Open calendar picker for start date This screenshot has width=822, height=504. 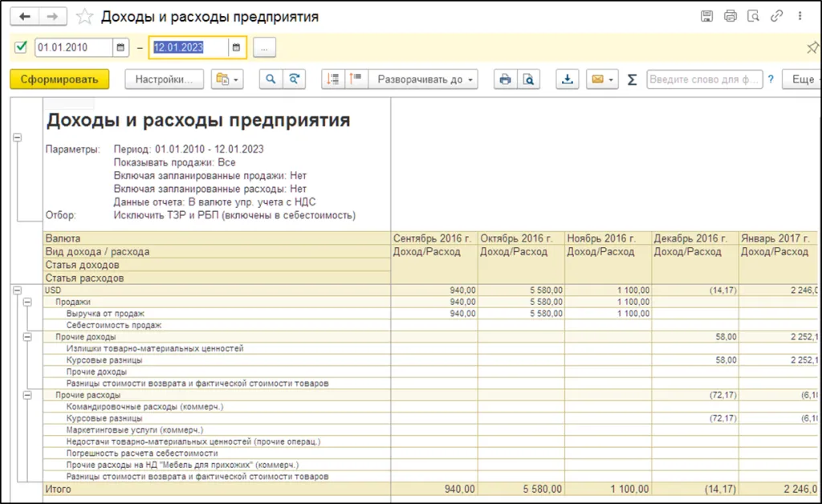pos(120,47)
